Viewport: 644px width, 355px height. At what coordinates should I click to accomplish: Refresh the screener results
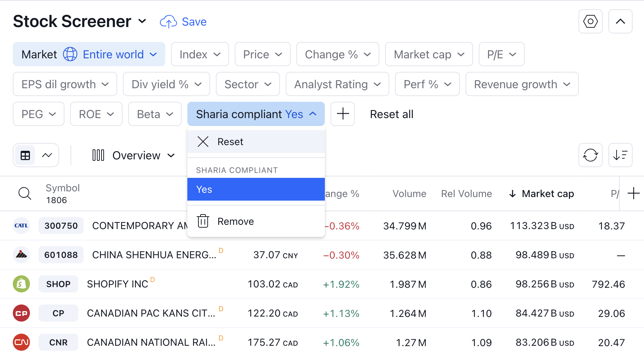click(x=590, y=155)
